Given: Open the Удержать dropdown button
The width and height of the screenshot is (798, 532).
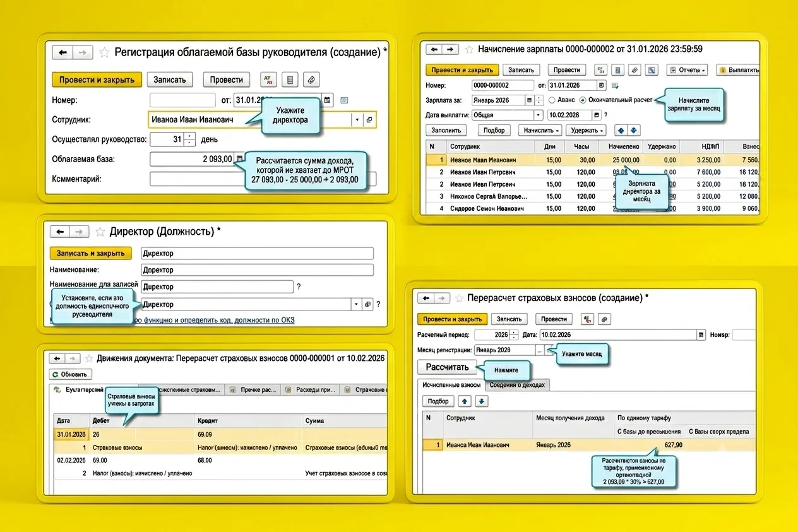Looking at the screenshot, I should click(585, 130).
